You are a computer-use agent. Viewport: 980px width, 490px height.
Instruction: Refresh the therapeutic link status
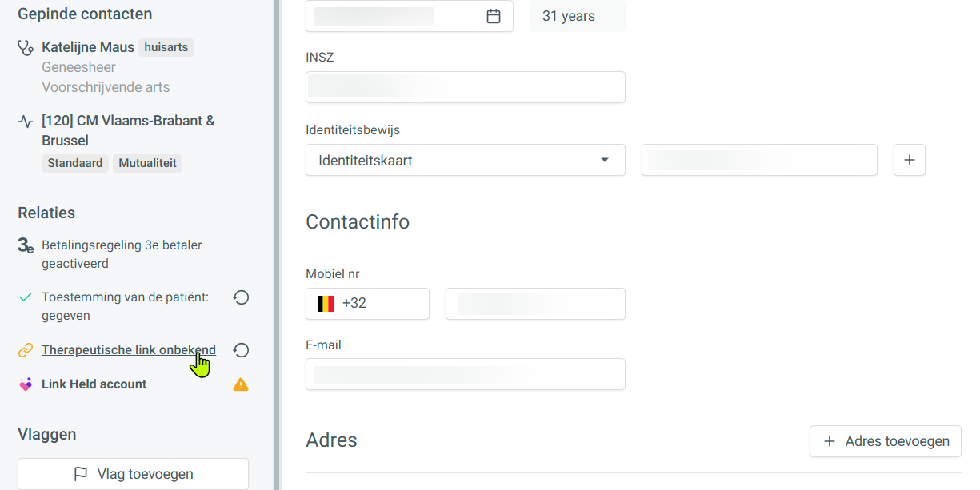(241, 350)
